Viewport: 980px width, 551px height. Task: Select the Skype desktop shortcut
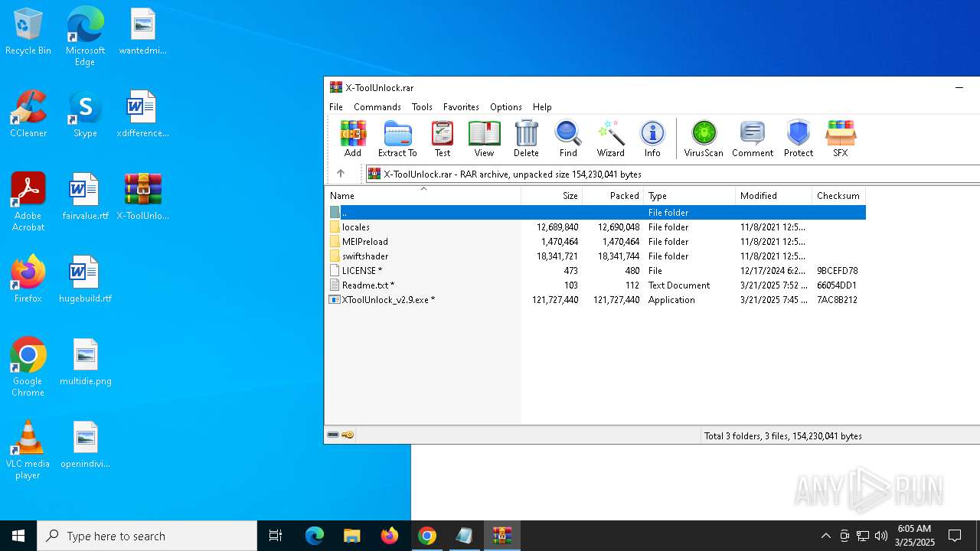pos(85,114)
